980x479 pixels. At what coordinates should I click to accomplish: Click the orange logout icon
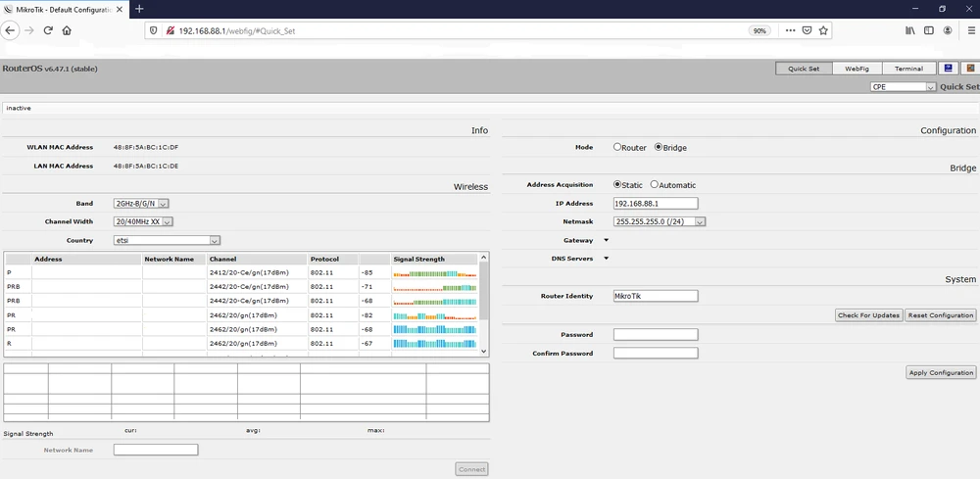[970, 68]
